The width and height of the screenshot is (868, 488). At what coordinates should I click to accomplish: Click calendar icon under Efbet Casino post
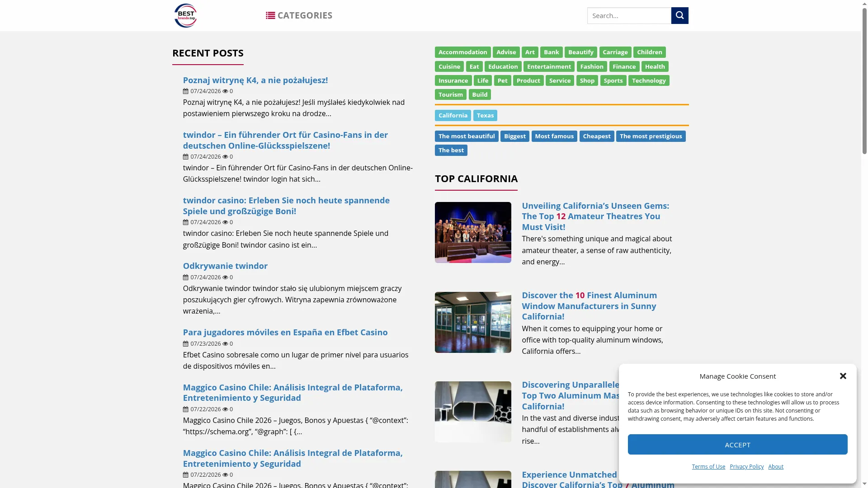[x=186, y=344]
